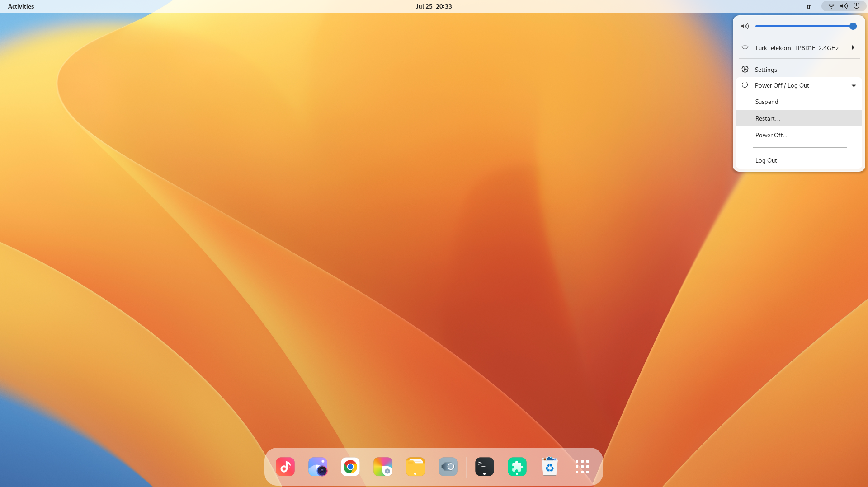Click the Wi-Fi icon beside TurkTelekom network
Screen dimensions: 868x487
[x=745, y=47]
